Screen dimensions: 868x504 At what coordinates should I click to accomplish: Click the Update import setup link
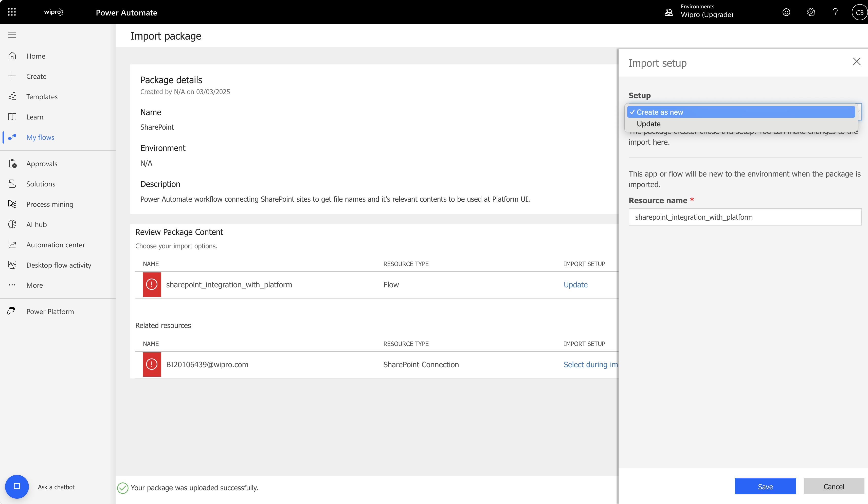coord(575,284)
